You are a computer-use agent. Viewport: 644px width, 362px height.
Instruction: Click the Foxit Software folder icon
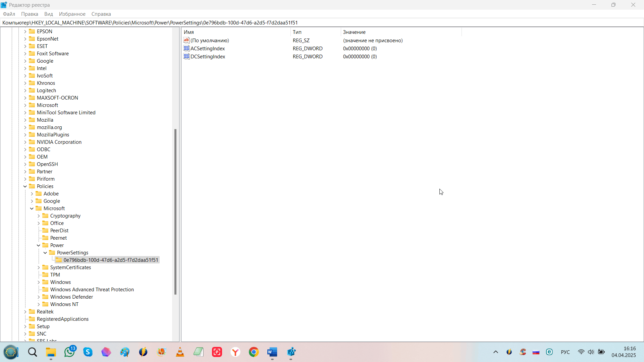32,53
